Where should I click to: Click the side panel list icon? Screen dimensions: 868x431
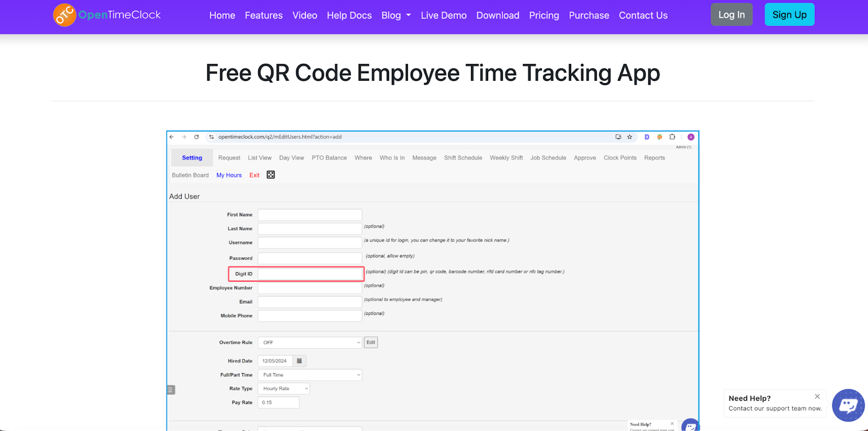tap(170, 390)
